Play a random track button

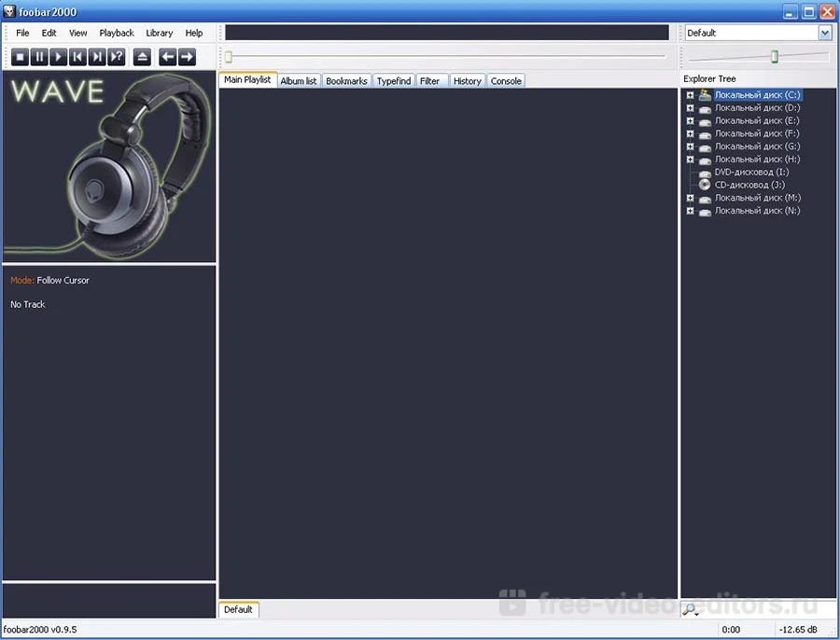[116, 57]
